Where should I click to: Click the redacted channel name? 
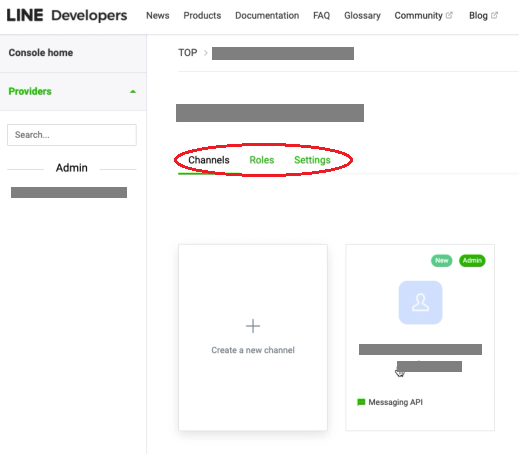[420, 349]
